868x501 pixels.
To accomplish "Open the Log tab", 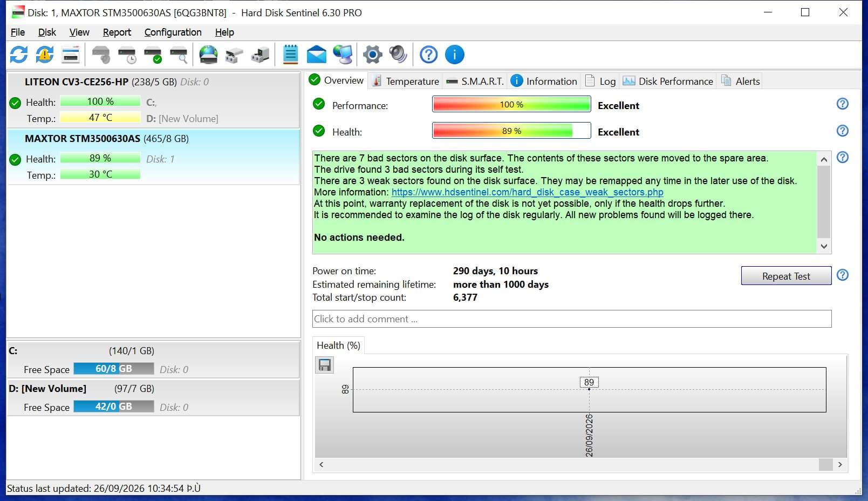I will click(600, 81).
